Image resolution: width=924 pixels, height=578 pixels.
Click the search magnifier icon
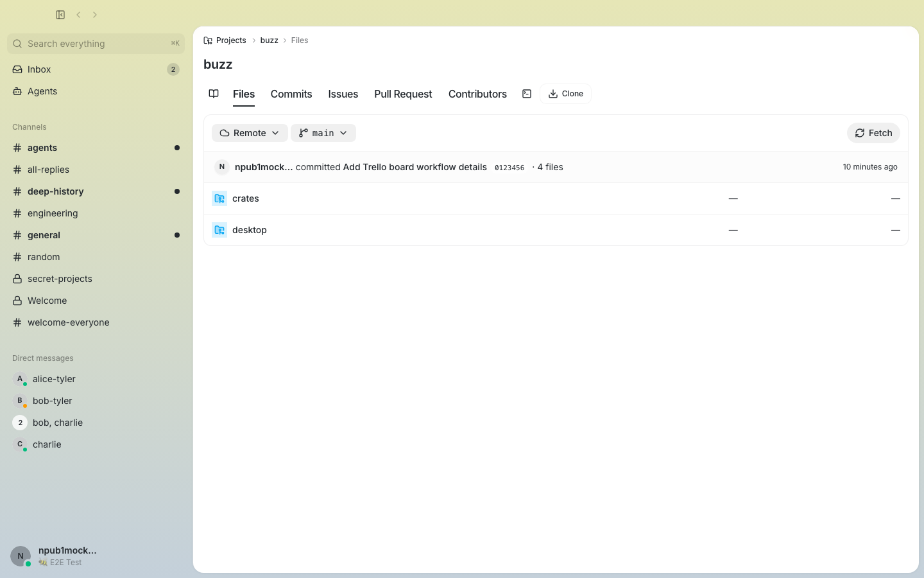coord(17,44)
